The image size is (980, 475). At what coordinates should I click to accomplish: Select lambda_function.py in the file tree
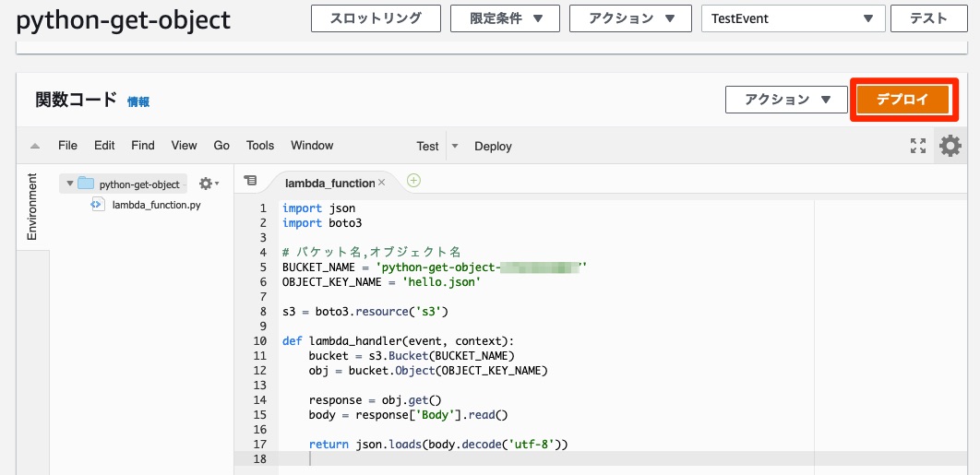tap(155, 205)
